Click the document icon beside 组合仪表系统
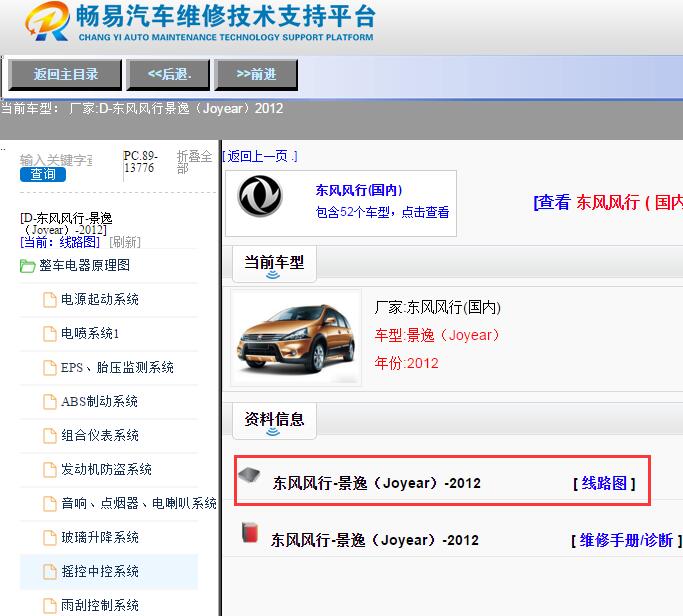This screenshot has width=683, height=616. click(50, 436)
